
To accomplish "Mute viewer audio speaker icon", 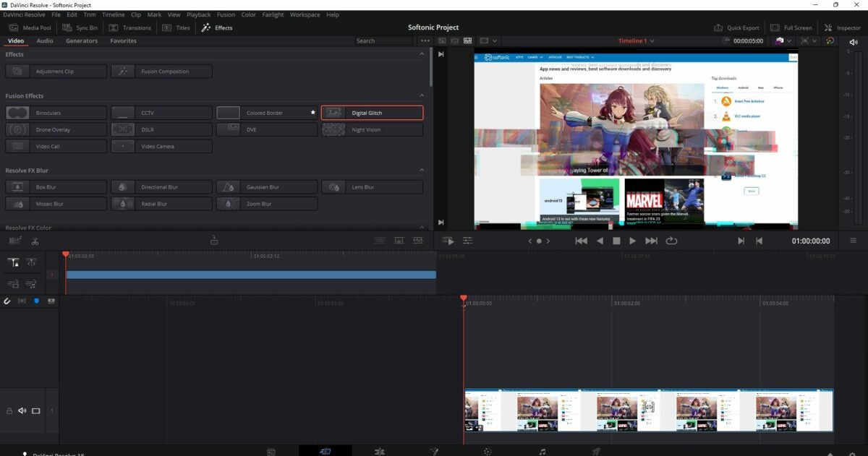I will click(854, 42).
